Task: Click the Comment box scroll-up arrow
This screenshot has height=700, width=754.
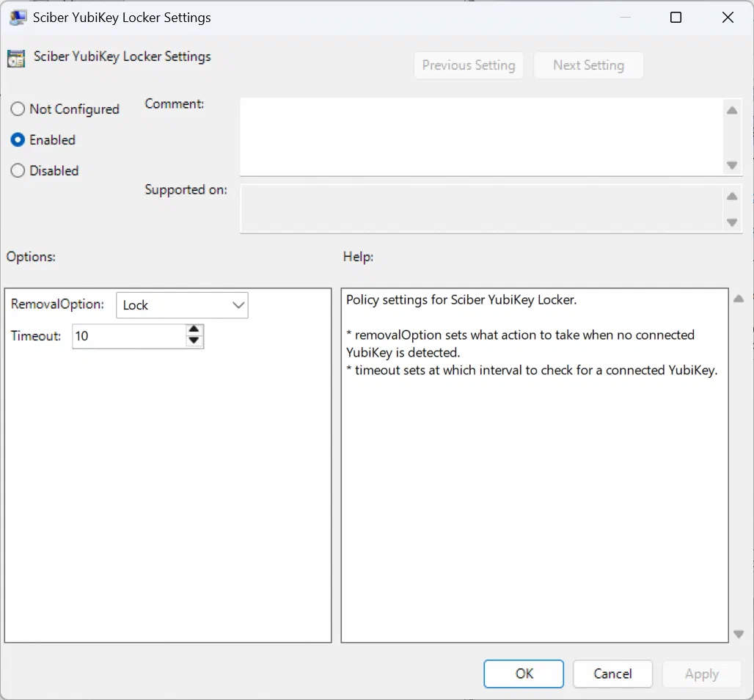Action: (x=732, y=111)
